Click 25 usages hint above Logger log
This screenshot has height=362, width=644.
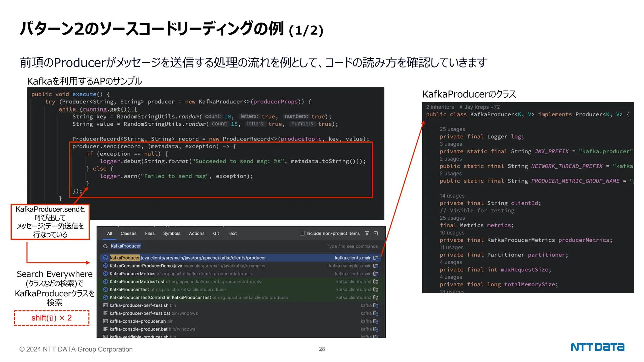click(452, 129)
